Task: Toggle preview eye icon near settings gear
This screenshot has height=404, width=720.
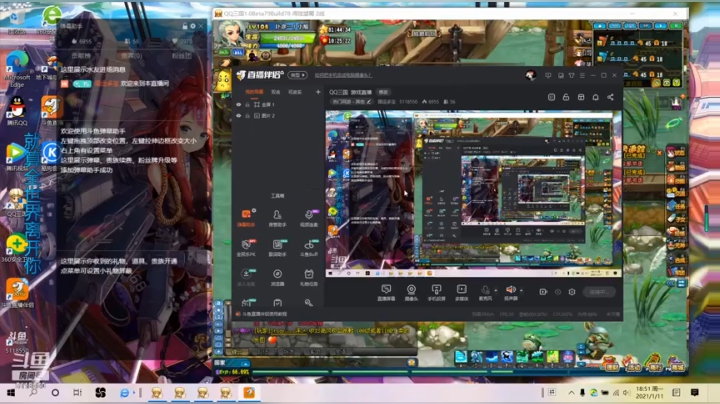Action: 558,292
